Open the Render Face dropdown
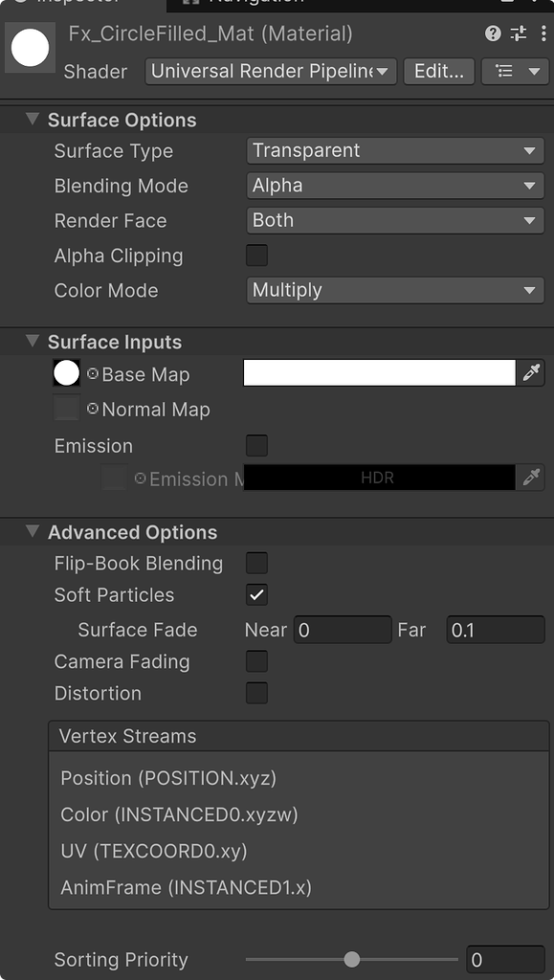Viewport: 554px width, 980px height. pos(394,220)
